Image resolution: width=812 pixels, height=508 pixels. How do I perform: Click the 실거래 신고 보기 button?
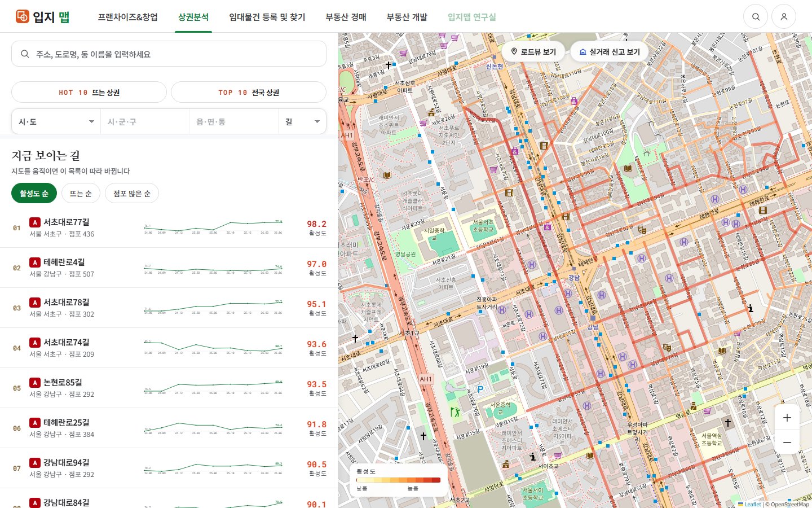point(610,51)
